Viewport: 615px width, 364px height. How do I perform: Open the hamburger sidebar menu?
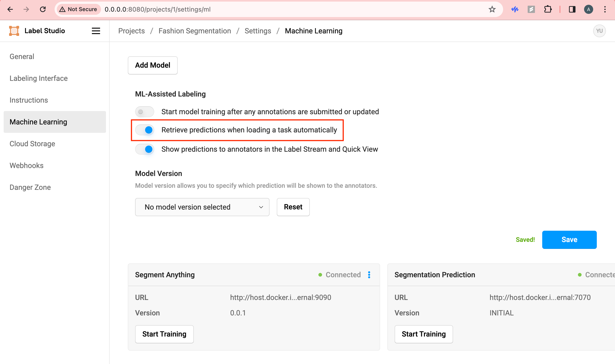[96, 31]
